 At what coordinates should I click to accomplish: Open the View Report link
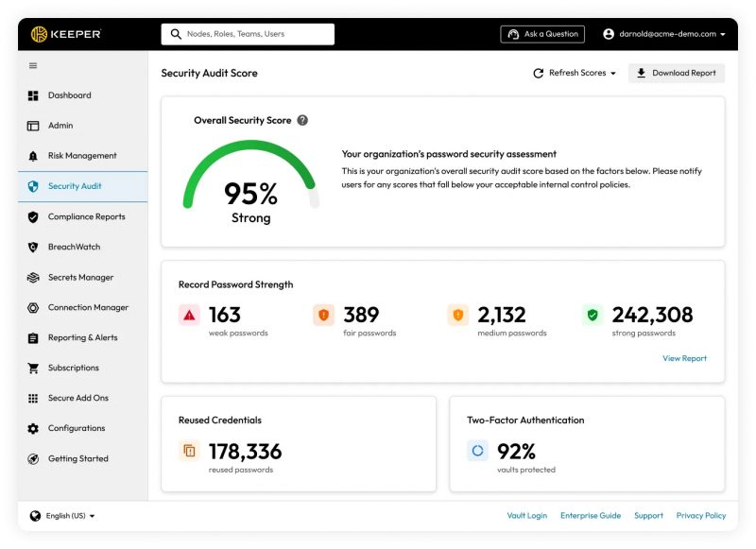pos(684,359)
